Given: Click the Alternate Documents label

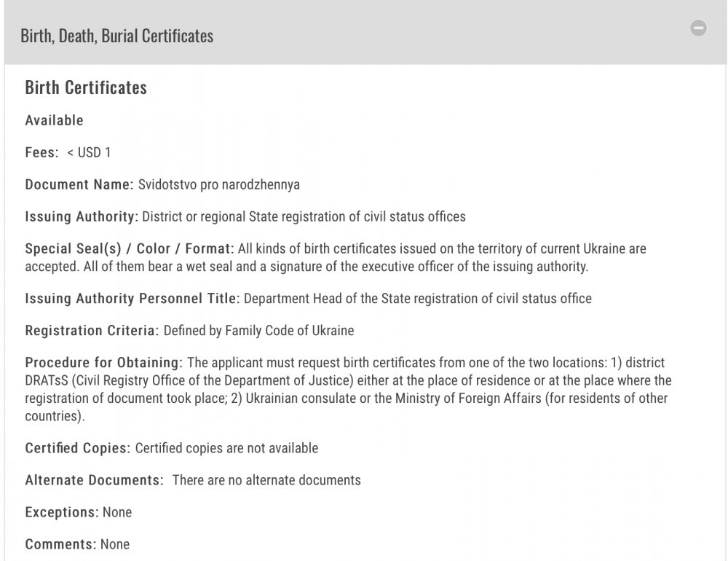Looking at the screenshot, I should (94, 480).
